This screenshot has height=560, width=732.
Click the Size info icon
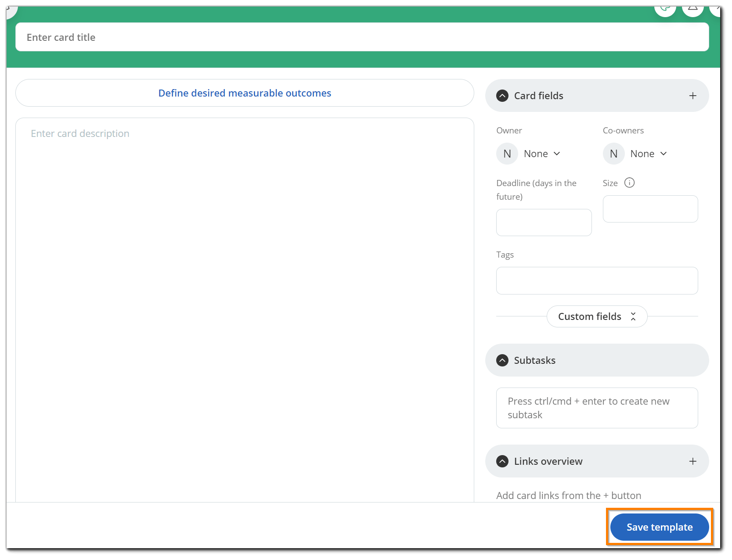pos(629,183)
